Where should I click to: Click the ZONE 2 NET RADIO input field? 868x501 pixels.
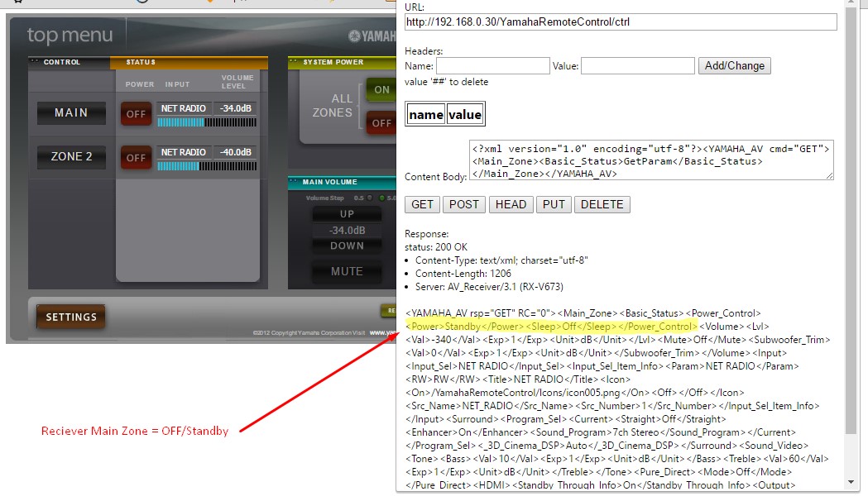point(183,152)
